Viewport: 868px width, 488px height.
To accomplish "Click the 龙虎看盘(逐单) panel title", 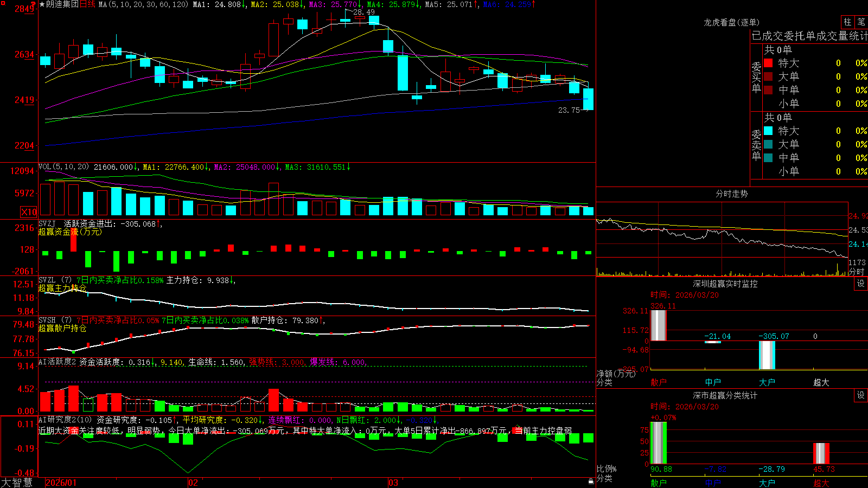I will [732, 22].
